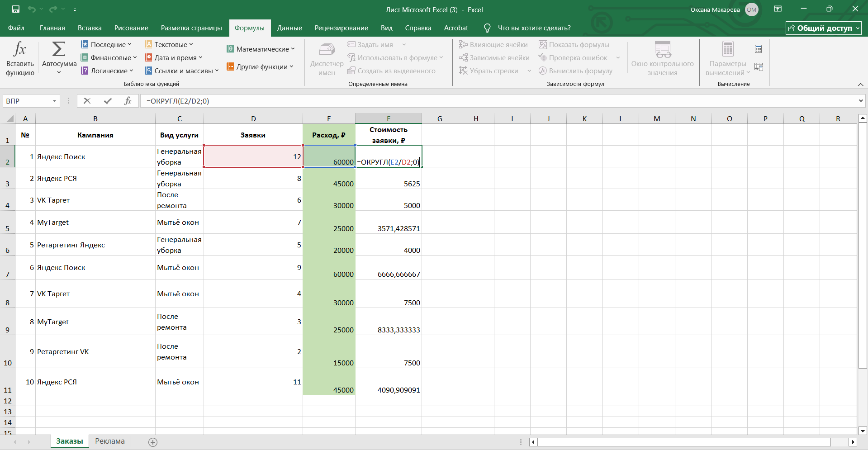The width and height of the screenshot is (868, 450).
Task: Click the lightbulb 'Что вы хотите сделать?' icon
Action: coord(487,28)
